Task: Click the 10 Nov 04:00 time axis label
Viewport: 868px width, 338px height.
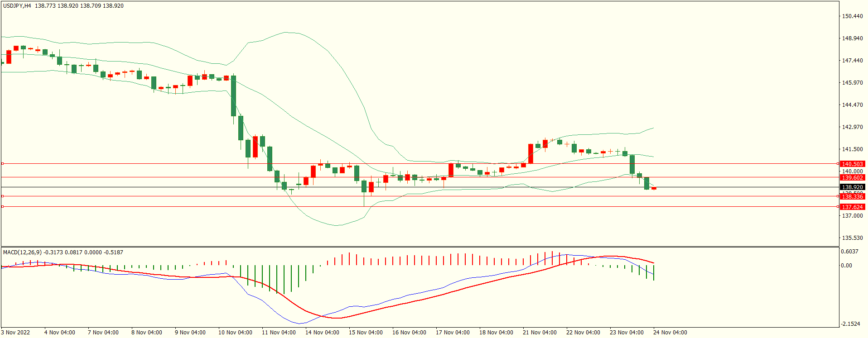Action: (x=235, y=333)
